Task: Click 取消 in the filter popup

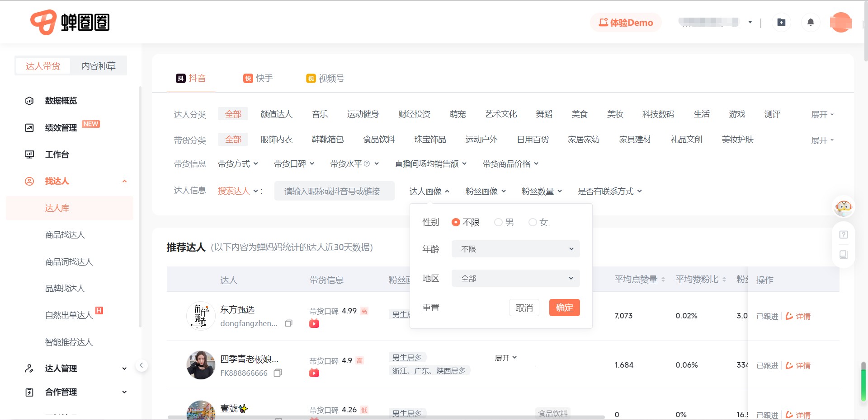Action: click(524, 308)
